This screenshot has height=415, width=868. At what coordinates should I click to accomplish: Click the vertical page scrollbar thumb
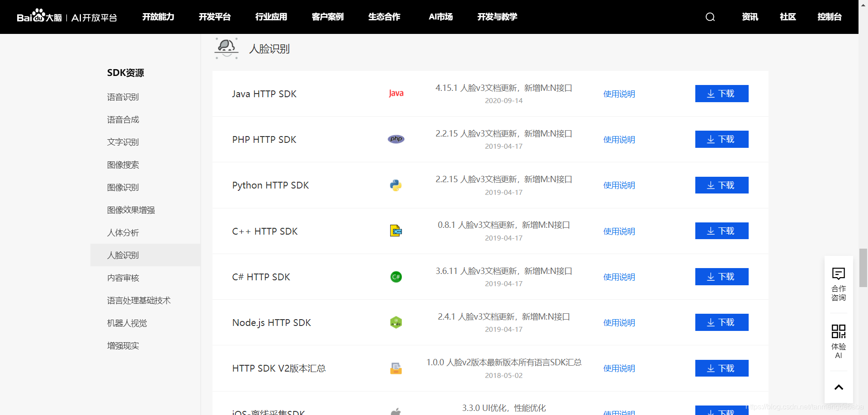[x=863, y=268]
